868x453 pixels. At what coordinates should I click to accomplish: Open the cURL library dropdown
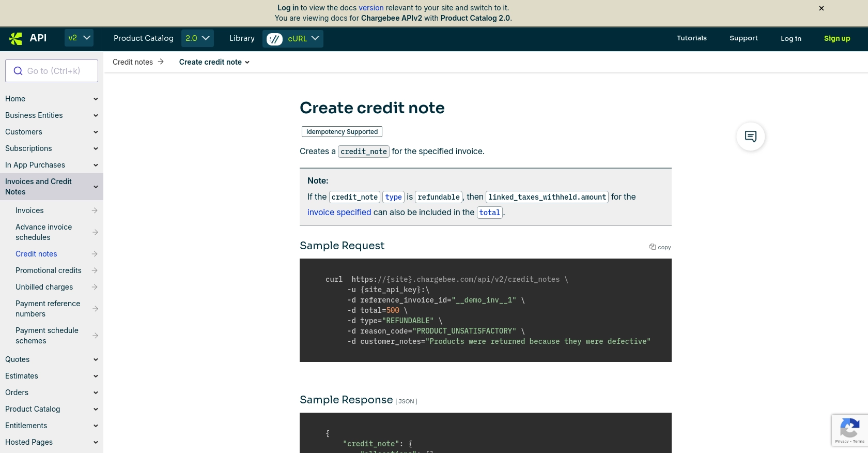(x=293, y=39)
